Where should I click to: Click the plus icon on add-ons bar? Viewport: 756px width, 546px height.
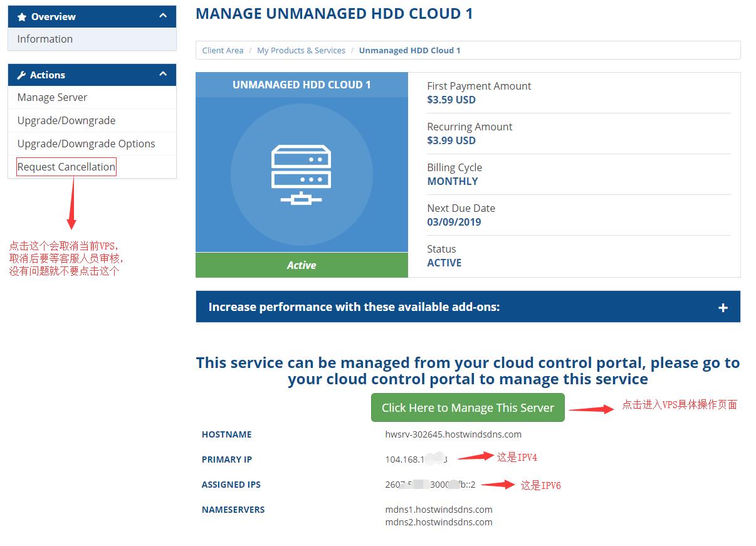pos(723,307)
